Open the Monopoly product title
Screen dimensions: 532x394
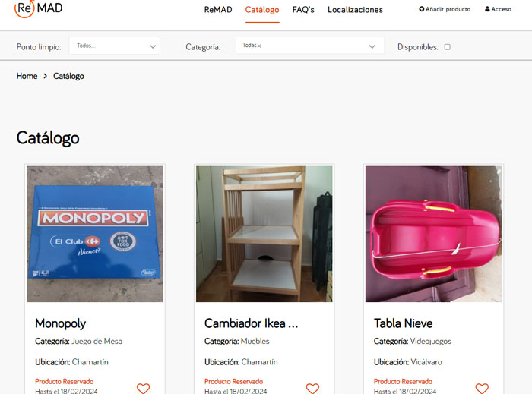(61, 323)
